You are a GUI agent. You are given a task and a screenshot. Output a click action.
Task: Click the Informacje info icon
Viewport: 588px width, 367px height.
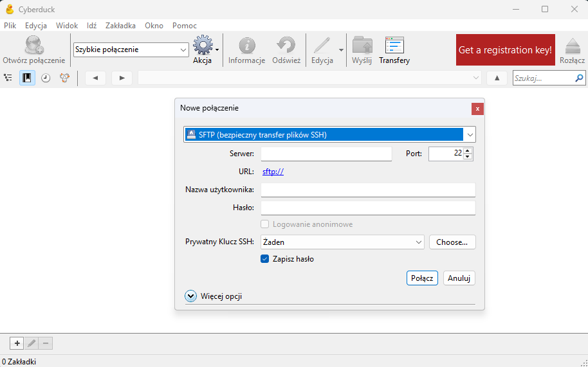tap(247, 46)
